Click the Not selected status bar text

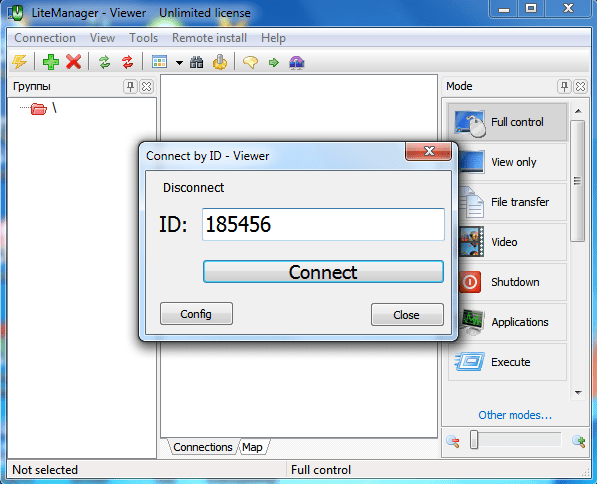pyautogui.click(x=45, y=470)
